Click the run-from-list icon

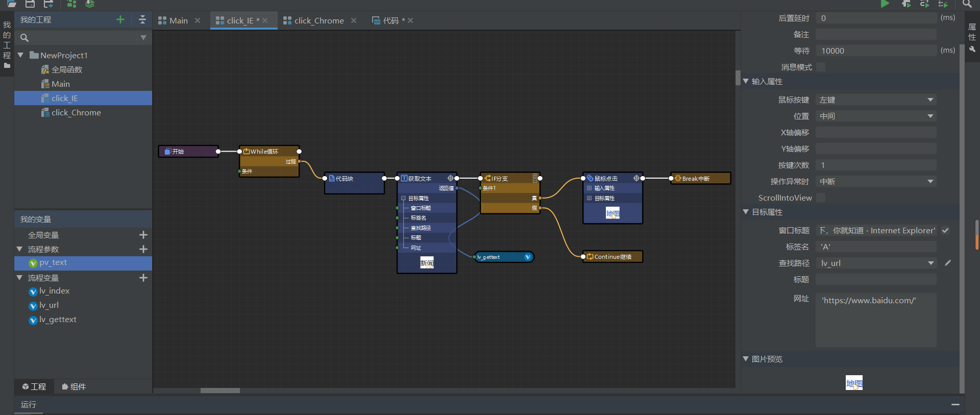943,4
